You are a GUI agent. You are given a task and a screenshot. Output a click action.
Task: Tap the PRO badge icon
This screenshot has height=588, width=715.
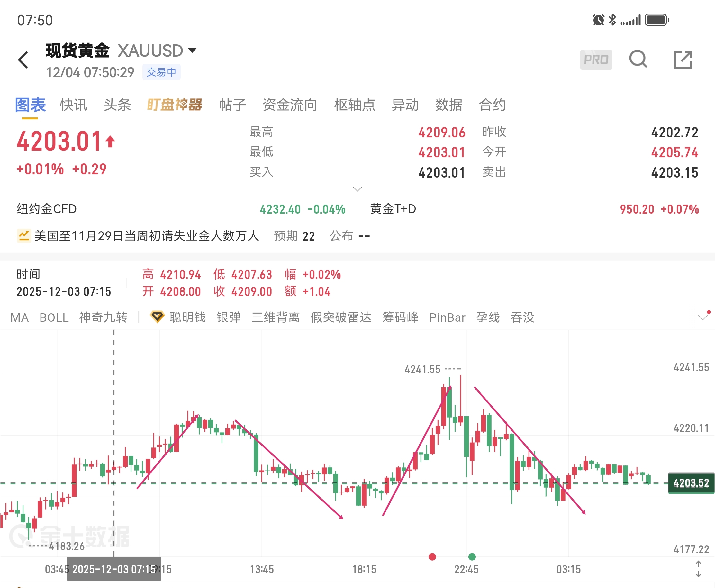tap(596, 60)
